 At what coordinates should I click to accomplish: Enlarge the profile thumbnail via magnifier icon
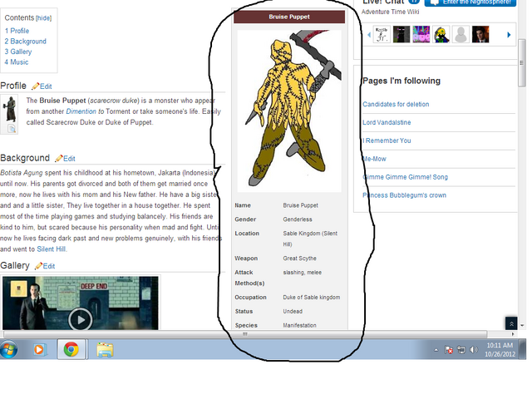(12, 129)
